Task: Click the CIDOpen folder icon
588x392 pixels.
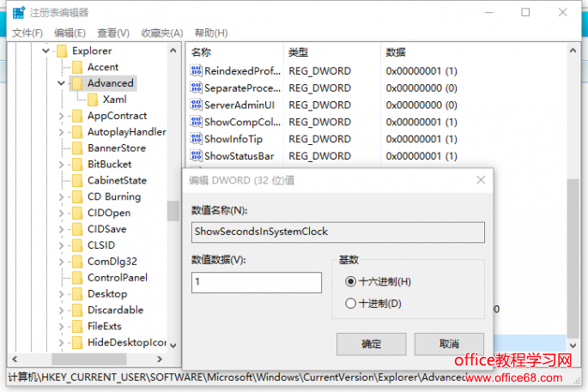Action: [x=77, y=213]
